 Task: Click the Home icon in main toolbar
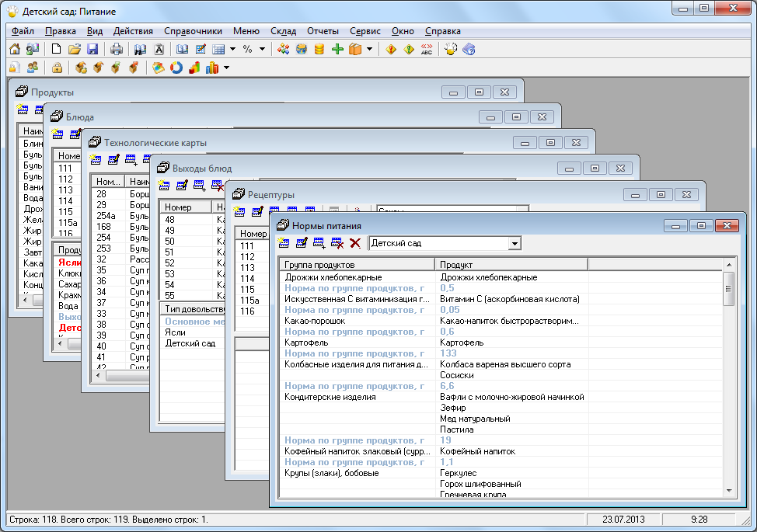[14, 49]
